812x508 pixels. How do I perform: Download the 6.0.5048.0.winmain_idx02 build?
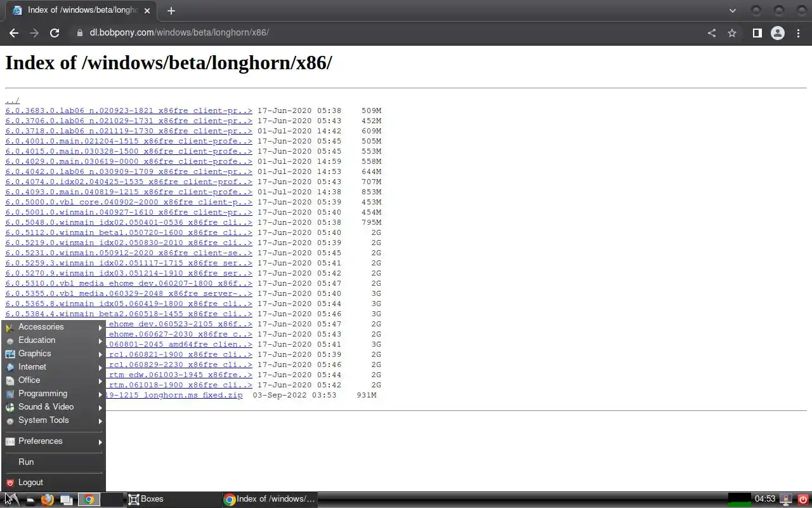pos(129,222)
